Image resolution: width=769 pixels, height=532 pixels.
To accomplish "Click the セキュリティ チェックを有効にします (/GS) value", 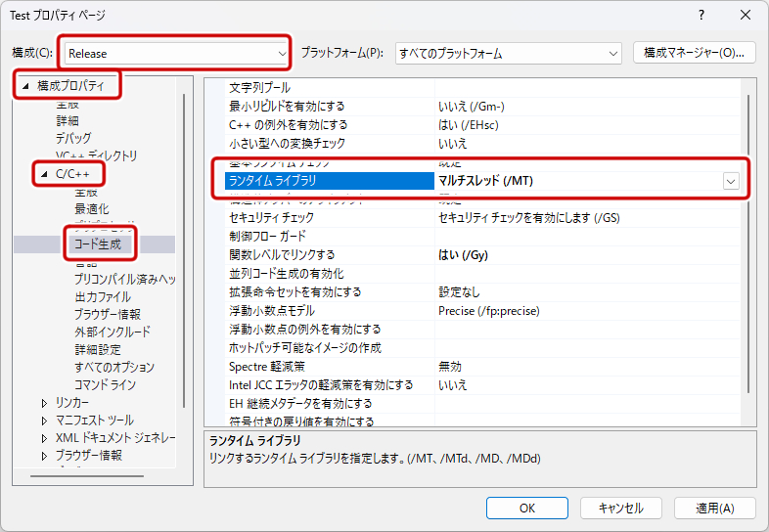I will pyautogui.click(x=528, y=218).
